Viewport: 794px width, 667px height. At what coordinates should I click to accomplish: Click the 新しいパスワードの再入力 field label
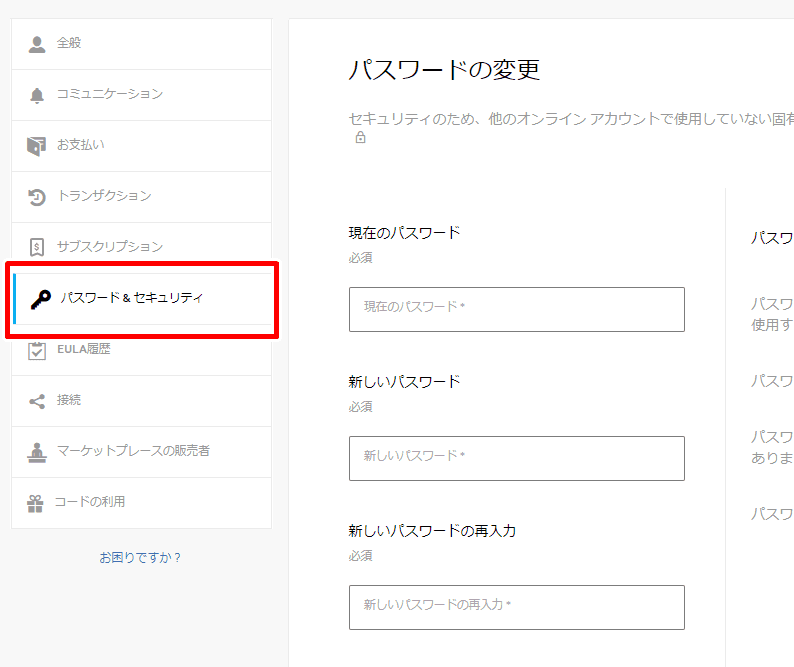pos(432,530)
